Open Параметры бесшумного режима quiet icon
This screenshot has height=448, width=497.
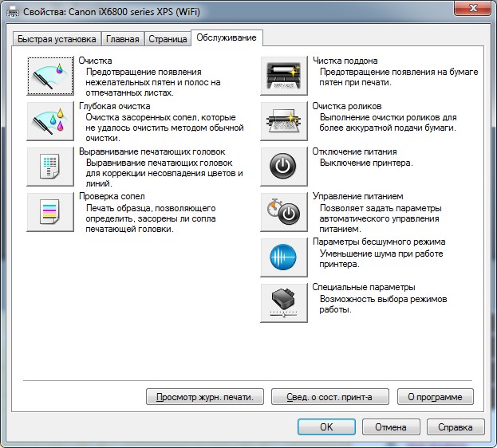tap(284, 257)
